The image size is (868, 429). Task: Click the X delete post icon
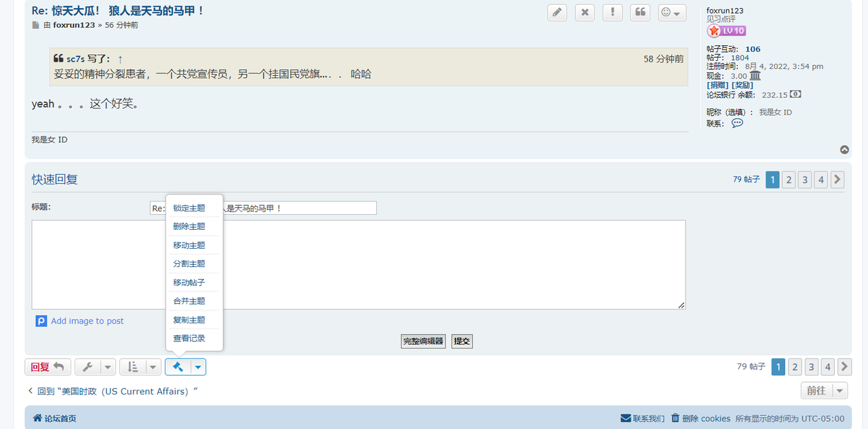click(585, 12)
